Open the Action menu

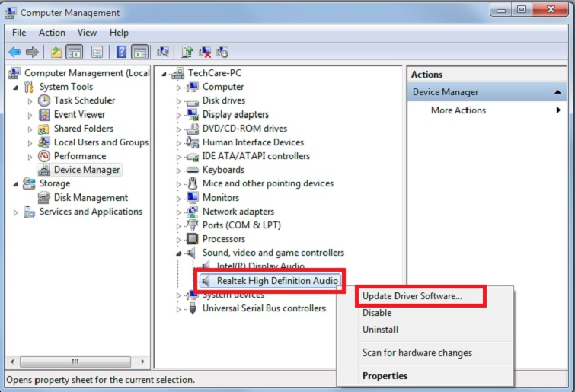click(x=52, y=33)
